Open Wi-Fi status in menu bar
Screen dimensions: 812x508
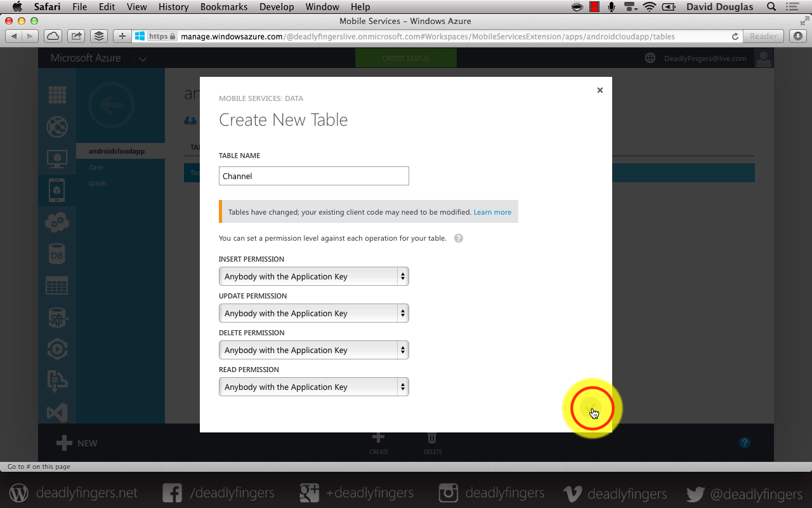(x=650, y=7)
